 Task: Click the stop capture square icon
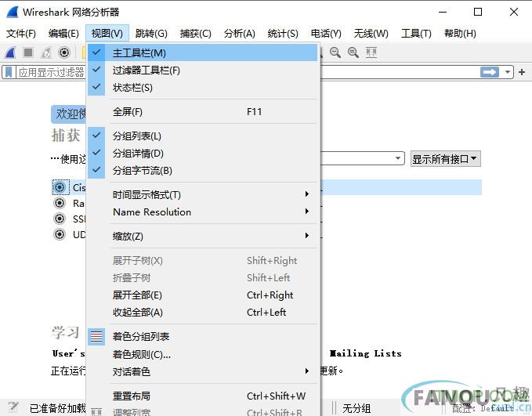point(28,52)
